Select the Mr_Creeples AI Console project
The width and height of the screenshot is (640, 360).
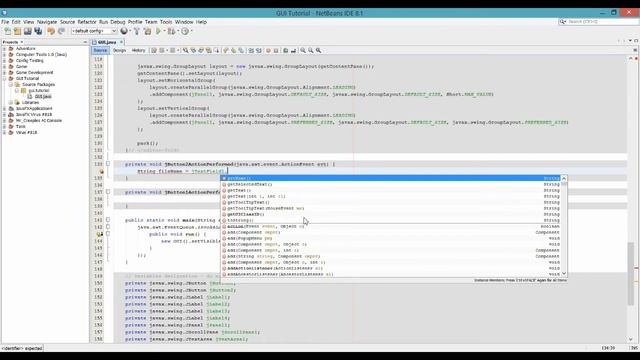tap(39, 120)
